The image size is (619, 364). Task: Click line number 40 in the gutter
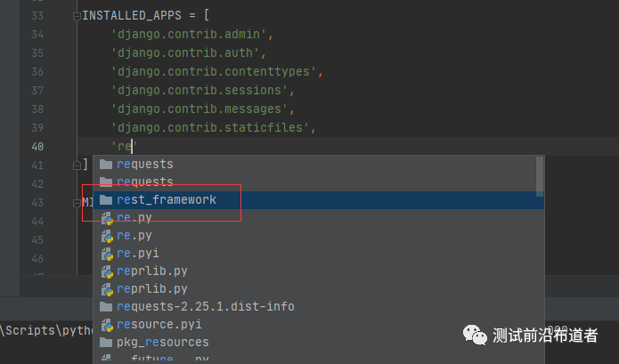(37, 146)
